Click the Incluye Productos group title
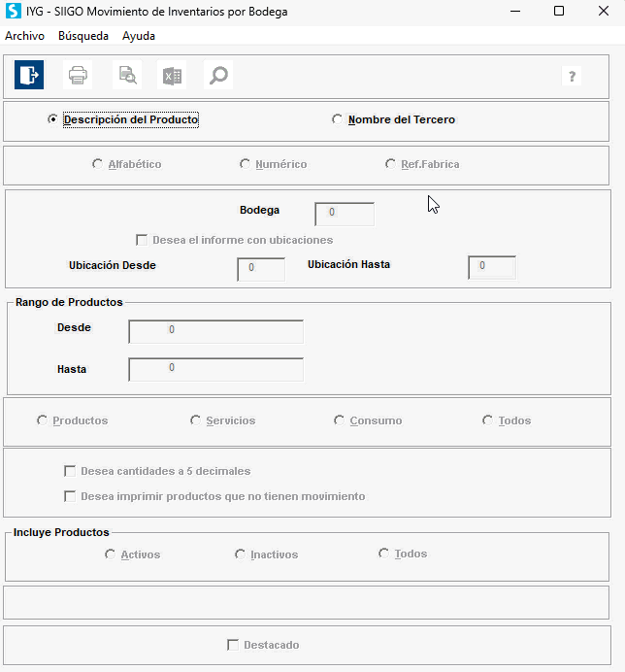The width and height of the screenshot is (625, 672). tap(61, 532)
